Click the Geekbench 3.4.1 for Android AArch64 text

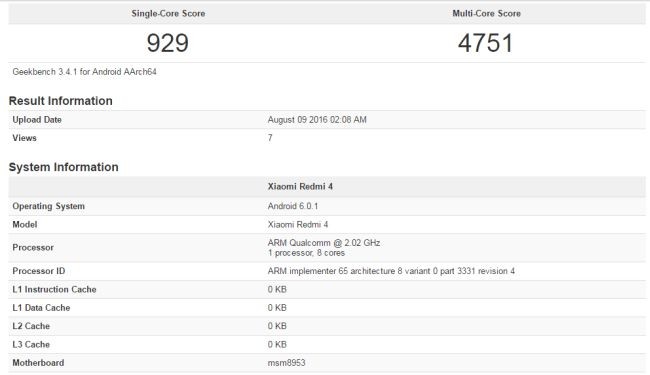[x=85, y=72]
